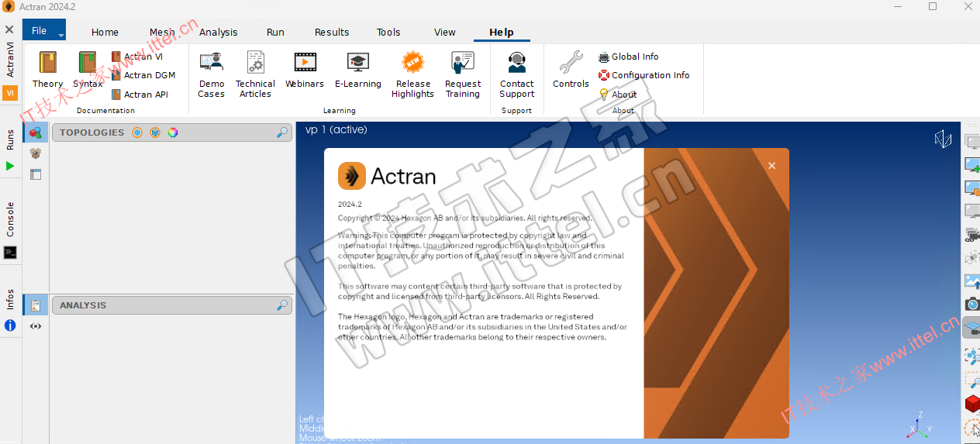Collapse the ANALYSIS panel header
The image size is (980, 444).
pyautogui.click(x=83, y=305)
